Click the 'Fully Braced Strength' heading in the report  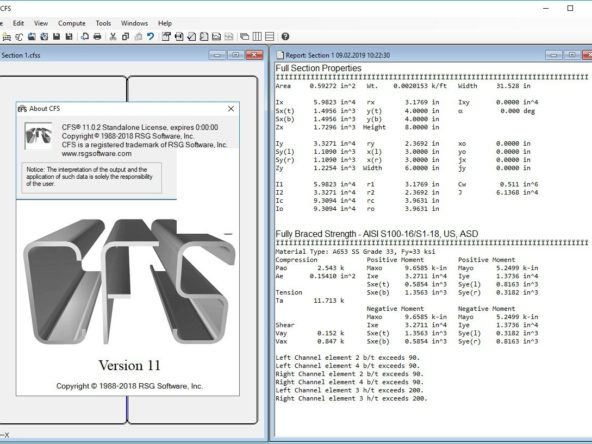point(376,234)
